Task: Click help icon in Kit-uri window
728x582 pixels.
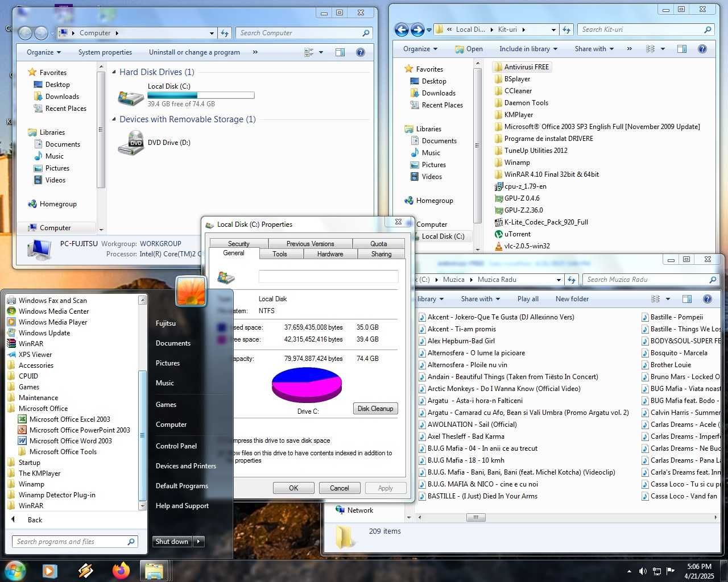Action: pyautogui.click(x=702, y=49)
